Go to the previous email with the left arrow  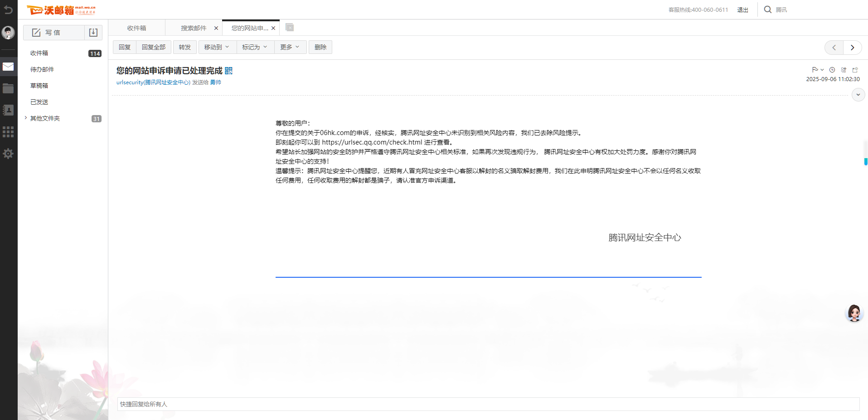(834, 48)
